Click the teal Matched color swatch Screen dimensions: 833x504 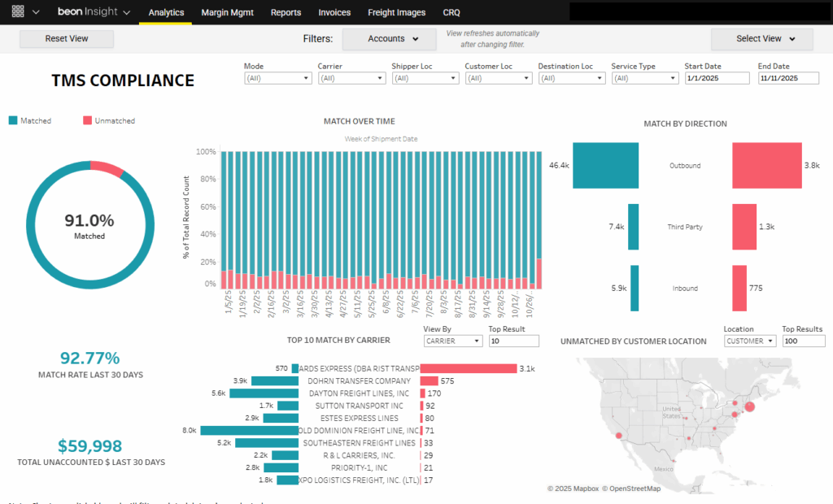point(11,119)
